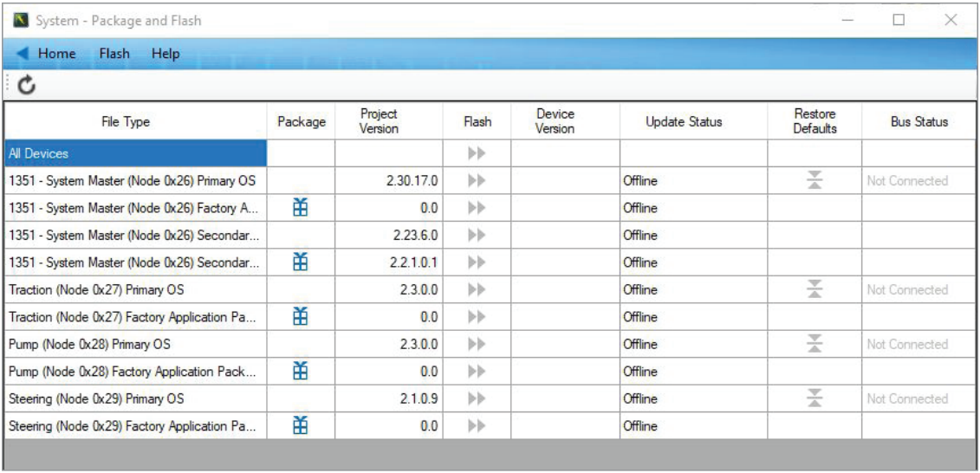
Task: Click package icon for System Master Factory Application
Action: pyautogui.click(x=301, y=208)
